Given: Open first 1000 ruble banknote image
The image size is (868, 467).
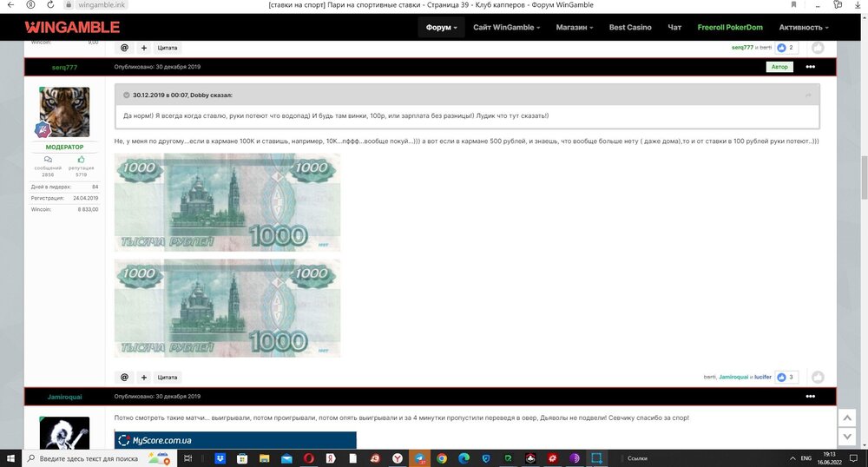Looking at the screenshot, I should click(227, 202).
